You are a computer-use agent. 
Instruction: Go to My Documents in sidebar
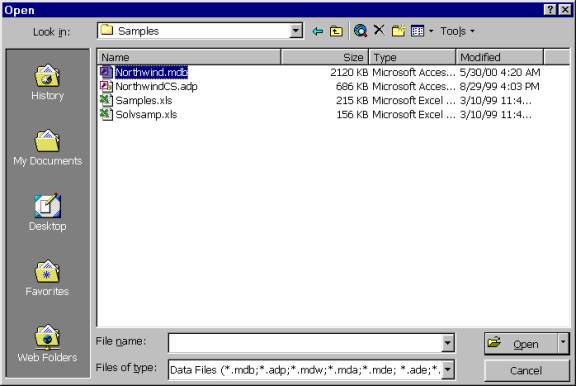pos(47,148)
